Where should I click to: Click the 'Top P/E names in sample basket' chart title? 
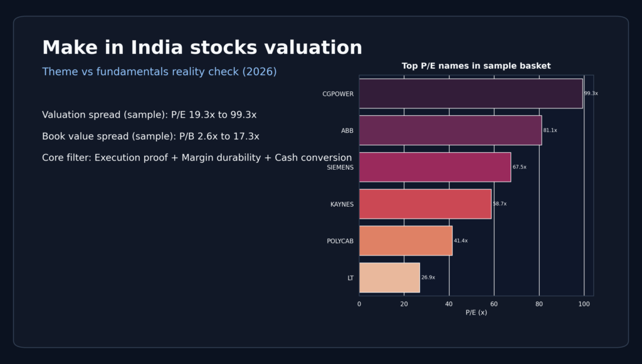[476, 66]
